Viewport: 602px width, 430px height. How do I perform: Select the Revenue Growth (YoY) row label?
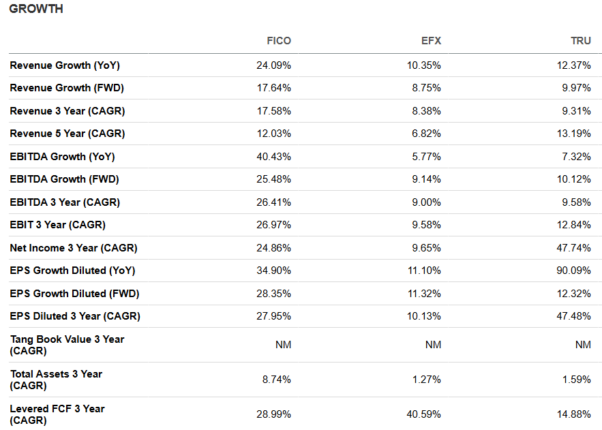(x=65, y=65)
